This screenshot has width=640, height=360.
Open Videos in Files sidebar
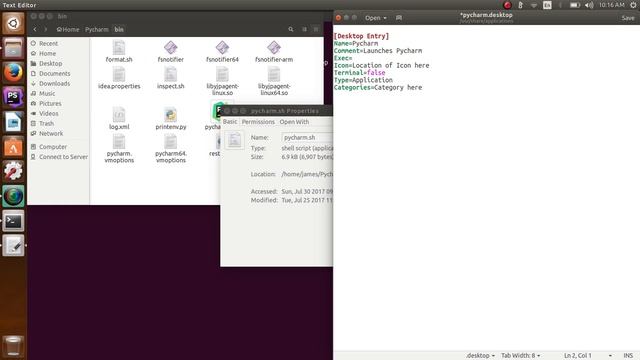49,113
